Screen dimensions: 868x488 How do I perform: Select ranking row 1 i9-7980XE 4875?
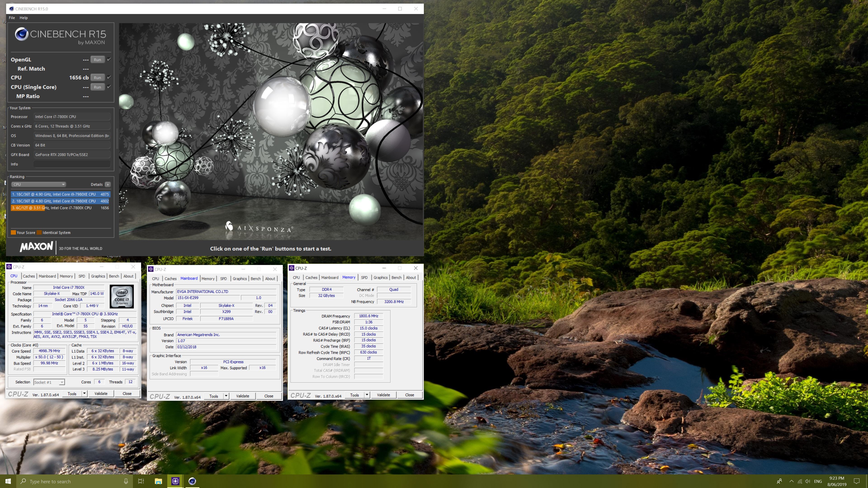(61, 194)
